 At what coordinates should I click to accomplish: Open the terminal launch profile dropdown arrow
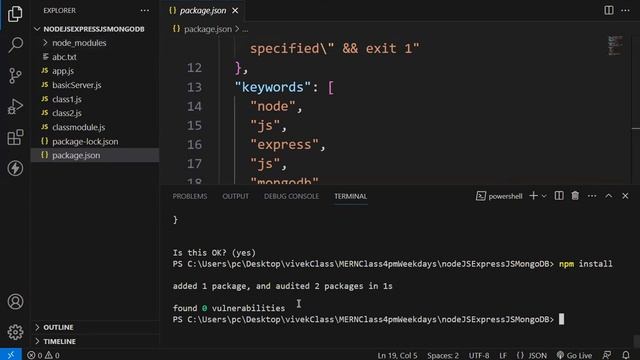pos(544,196)
